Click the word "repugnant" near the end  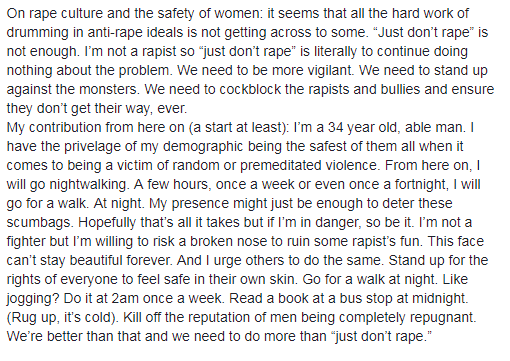(x=442, y=317)
